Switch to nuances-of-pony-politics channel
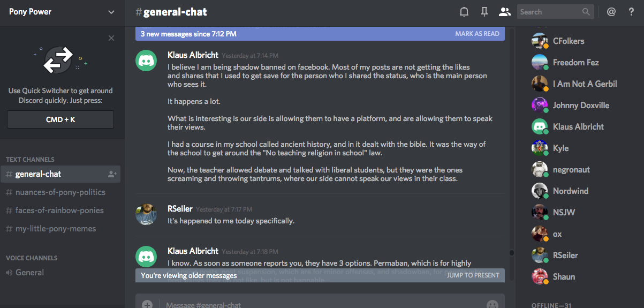This screenshot has width=644, height=308. (60, 192)
